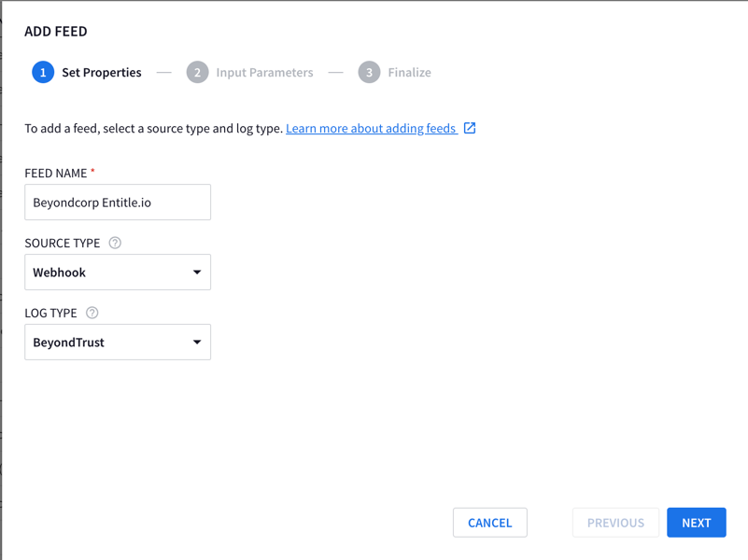
Task: Click the step 1 number circle
Action: (x=43, y=73)
